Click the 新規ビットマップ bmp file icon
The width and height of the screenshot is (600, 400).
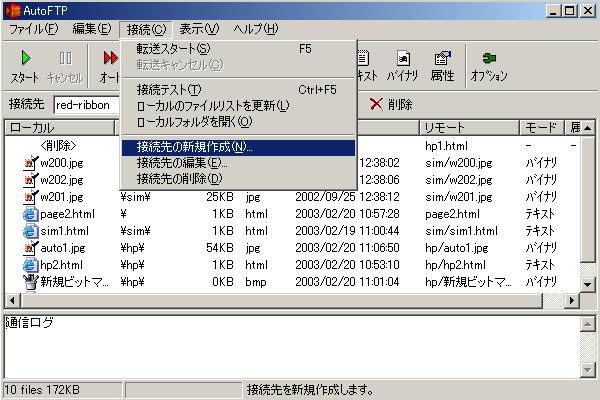click(x=30, y=282)
